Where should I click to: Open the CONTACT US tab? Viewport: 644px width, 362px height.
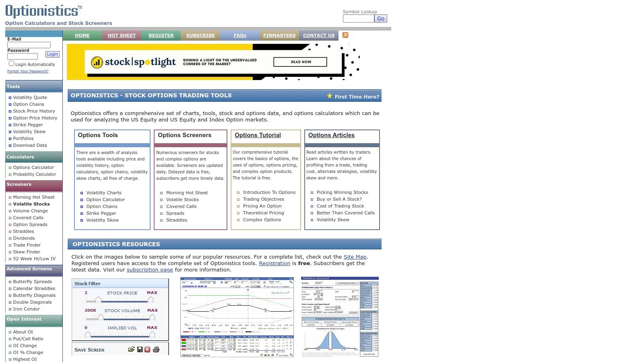tap(319, 35)
